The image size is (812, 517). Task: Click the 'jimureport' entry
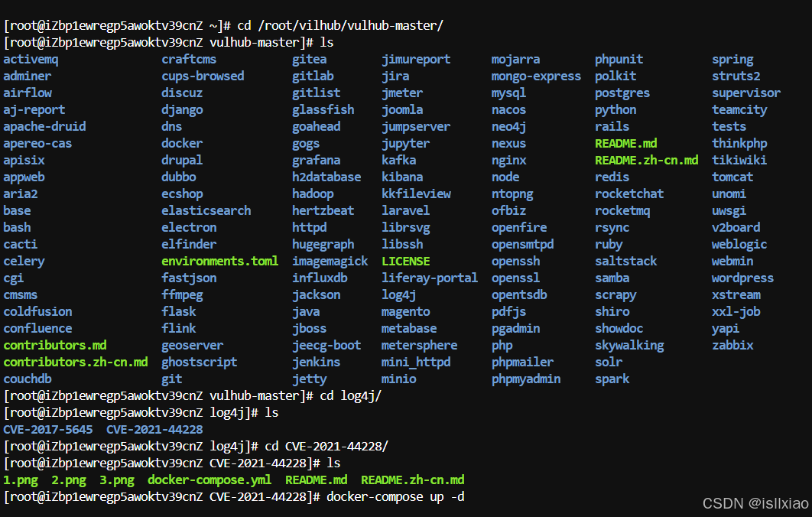[417, 60]
